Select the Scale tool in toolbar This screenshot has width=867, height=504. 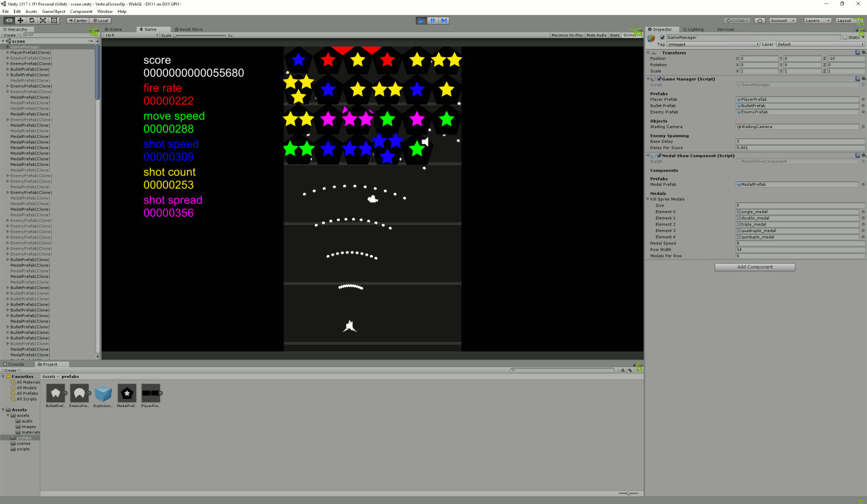click(43, 20)
